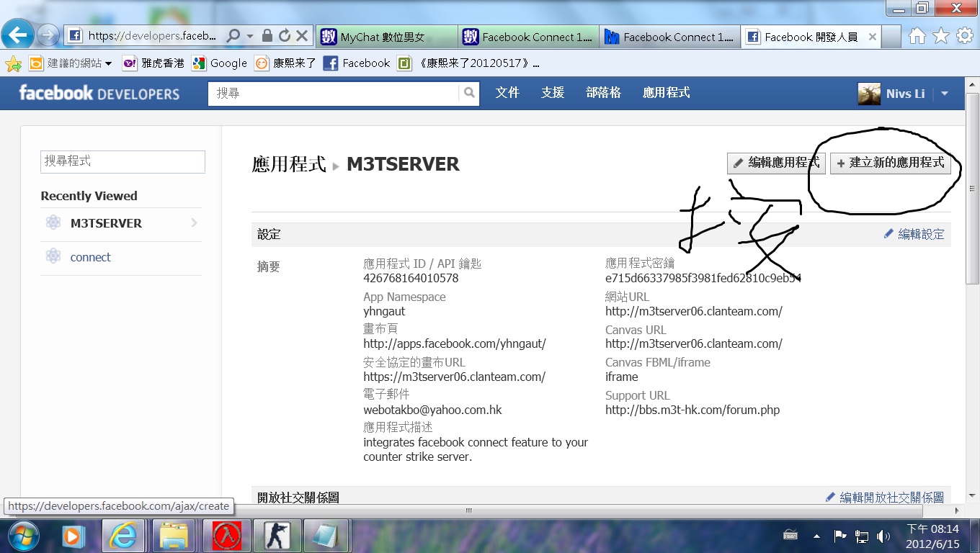The height and width of the screenshot is (553, 980).
Task: Open the 雅虎香港 bookmark
Action: 153,63
